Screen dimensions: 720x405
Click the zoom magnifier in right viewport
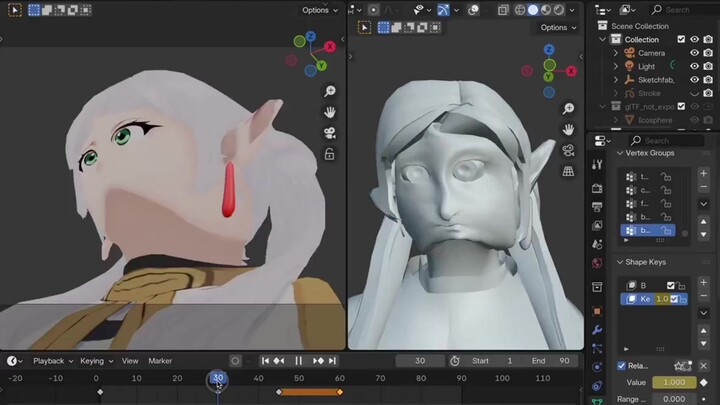pyautogui.click(x=568, y=108)
